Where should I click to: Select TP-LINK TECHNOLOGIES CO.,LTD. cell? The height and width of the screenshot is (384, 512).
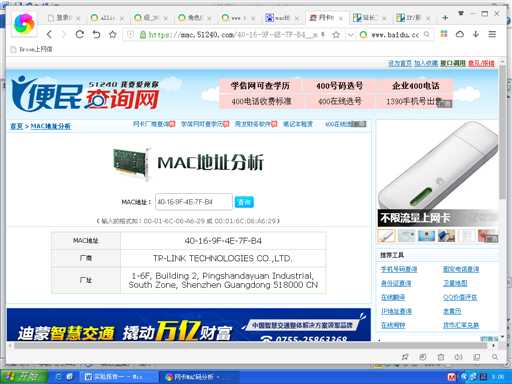point(223,258)
